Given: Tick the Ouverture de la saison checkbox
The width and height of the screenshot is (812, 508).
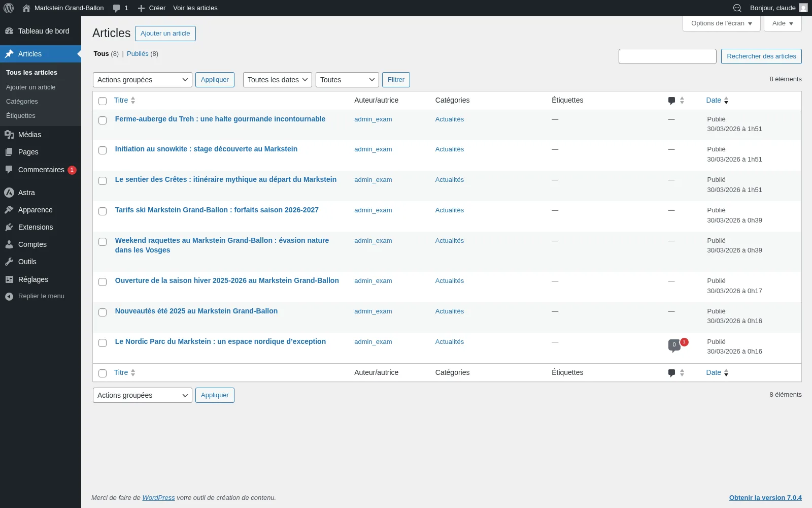Looking at the screenshot, I should [103, 282].
